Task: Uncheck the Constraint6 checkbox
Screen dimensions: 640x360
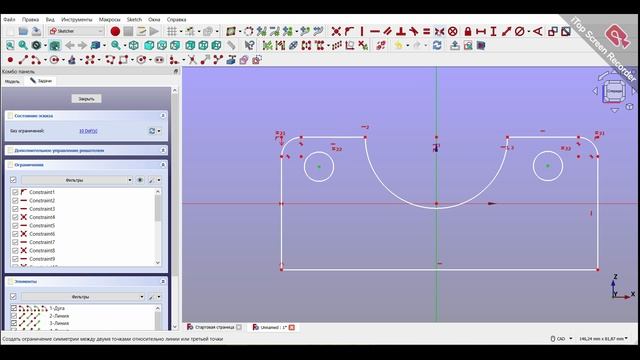Action: click(15, 234)
